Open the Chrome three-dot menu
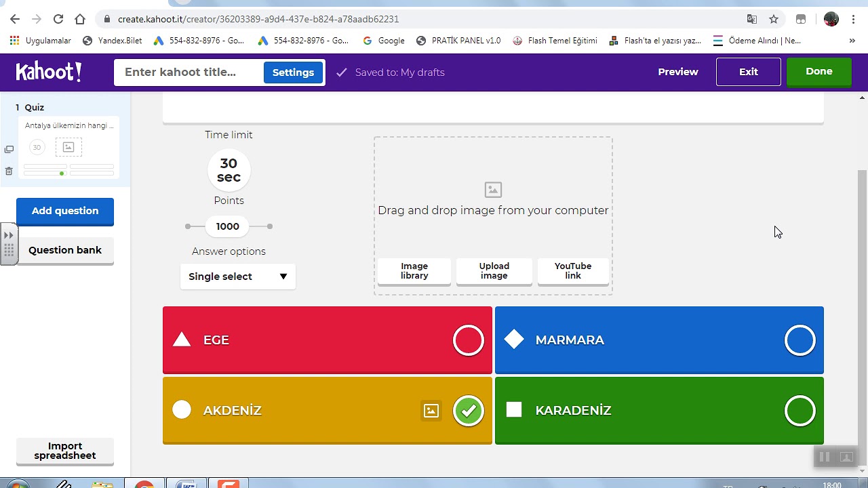 pos(852,19)
